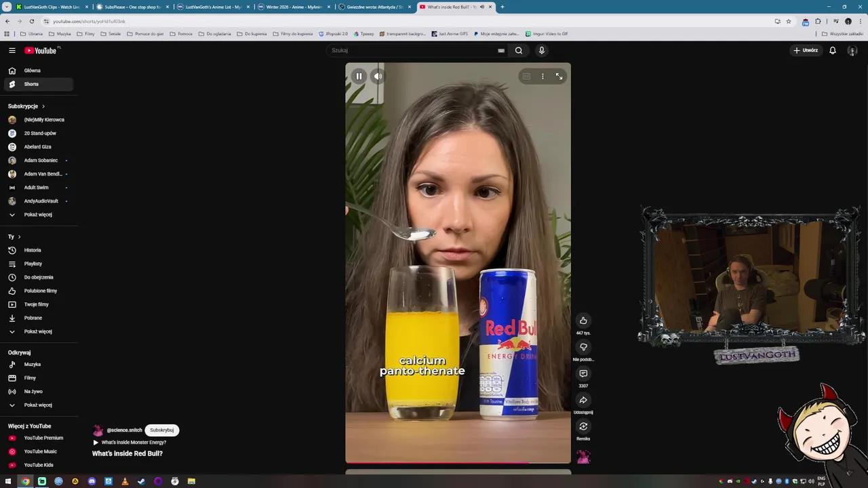Mute the Shorts video volume
Screen dimensions: 868x488
378,77
